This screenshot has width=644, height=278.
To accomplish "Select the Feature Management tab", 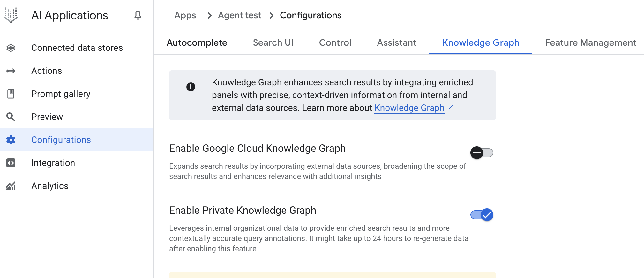I will (590, 43).
